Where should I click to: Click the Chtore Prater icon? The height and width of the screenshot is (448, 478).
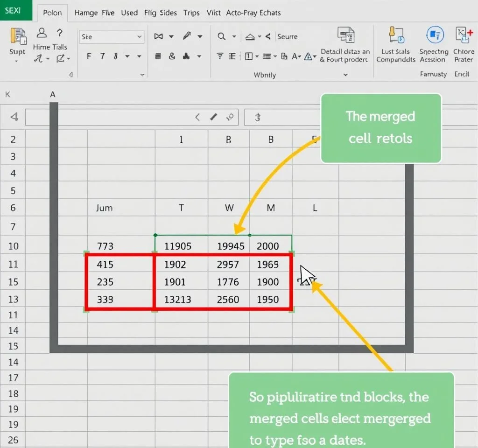463,36
